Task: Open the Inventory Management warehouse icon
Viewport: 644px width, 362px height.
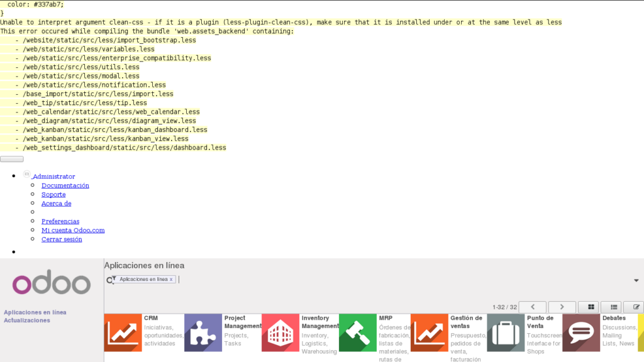Action: [280, 333]
